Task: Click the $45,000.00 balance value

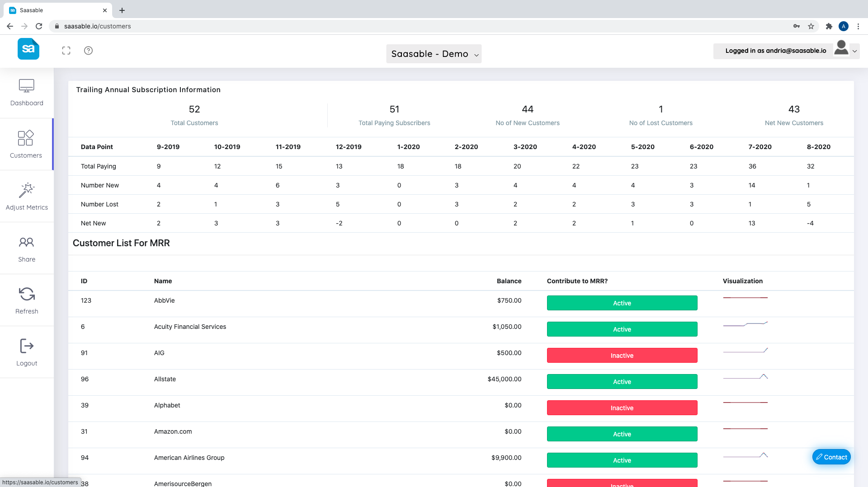Action: (x=505, y=379)
